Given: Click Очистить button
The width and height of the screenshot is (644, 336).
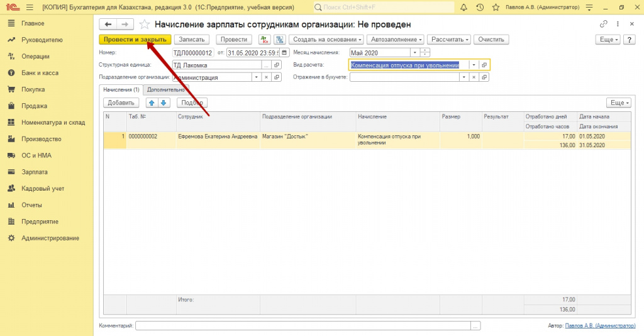Looking at the screenshot, I should pyautogui.click(x=491, y=40).
